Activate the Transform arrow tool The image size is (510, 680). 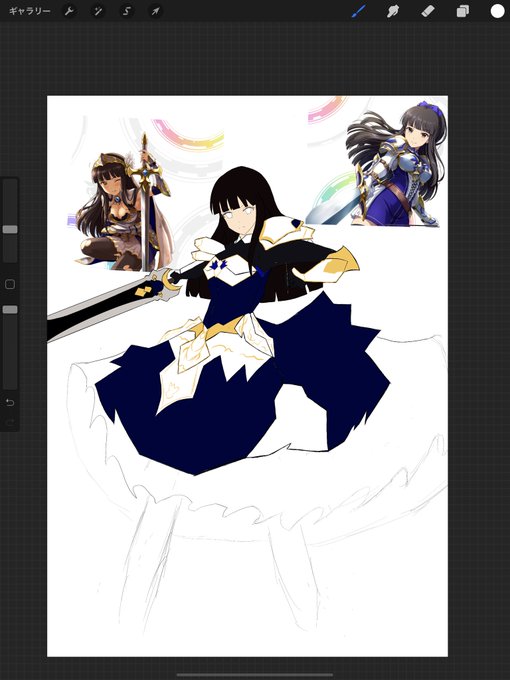point(155,11)
